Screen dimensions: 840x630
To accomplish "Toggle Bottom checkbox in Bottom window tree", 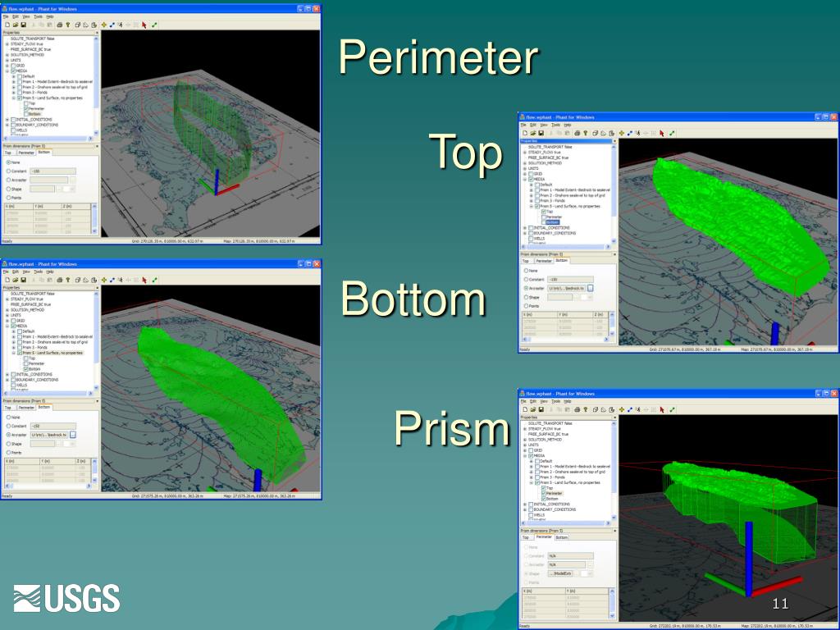I will coord(25,369).
